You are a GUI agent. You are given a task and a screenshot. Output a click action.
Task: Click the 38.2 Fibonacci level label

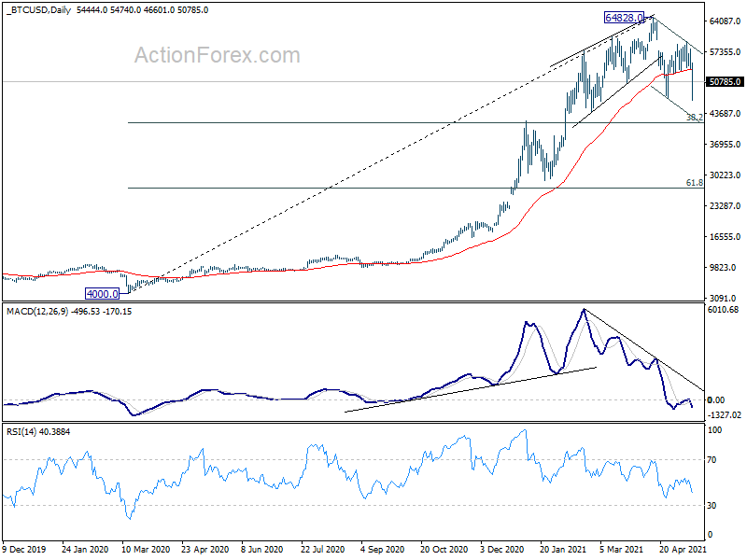(x=695, y=117)
